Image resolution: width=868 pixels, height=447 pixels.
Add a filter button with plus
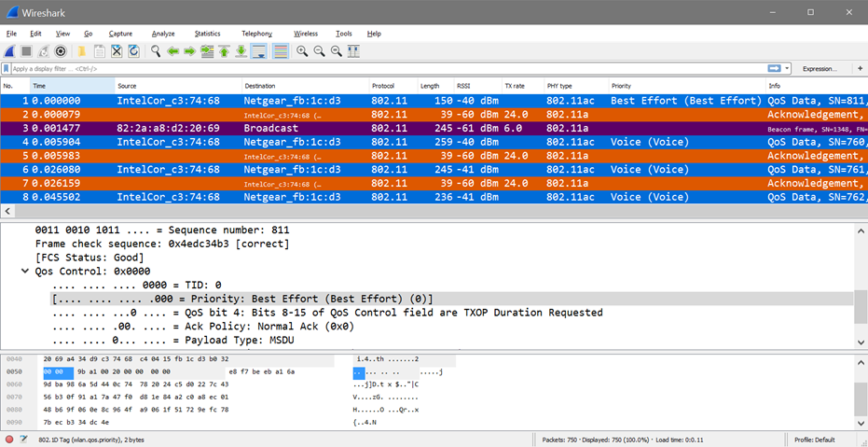(860, 69)
